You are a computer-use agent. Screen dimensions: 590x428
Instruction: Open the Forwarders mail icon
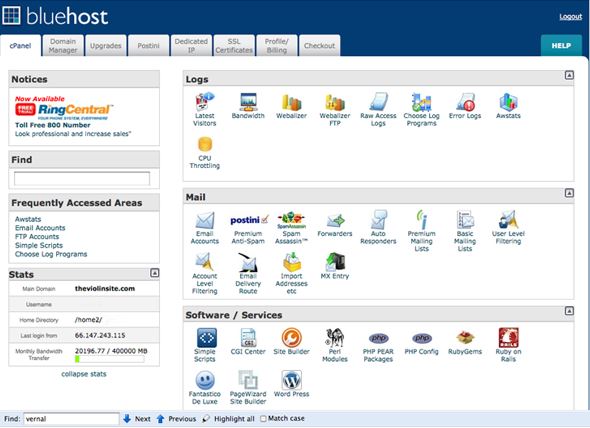coord(335,221)
